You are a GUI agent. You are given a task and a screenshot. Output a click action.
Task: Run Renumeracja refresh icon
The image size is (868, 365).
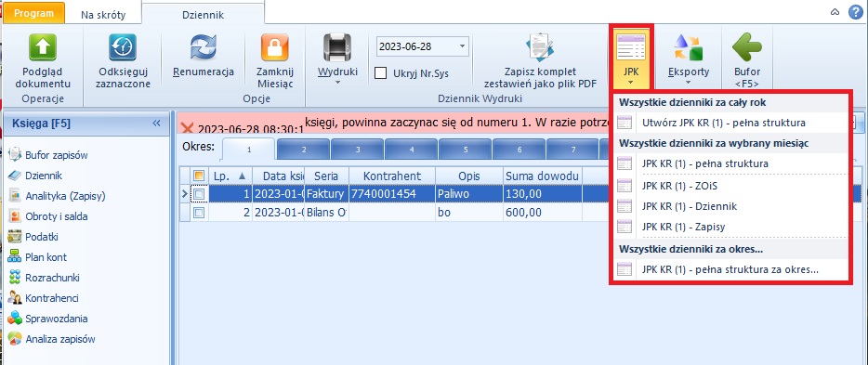pyautogui.click(x=204, y=47)
